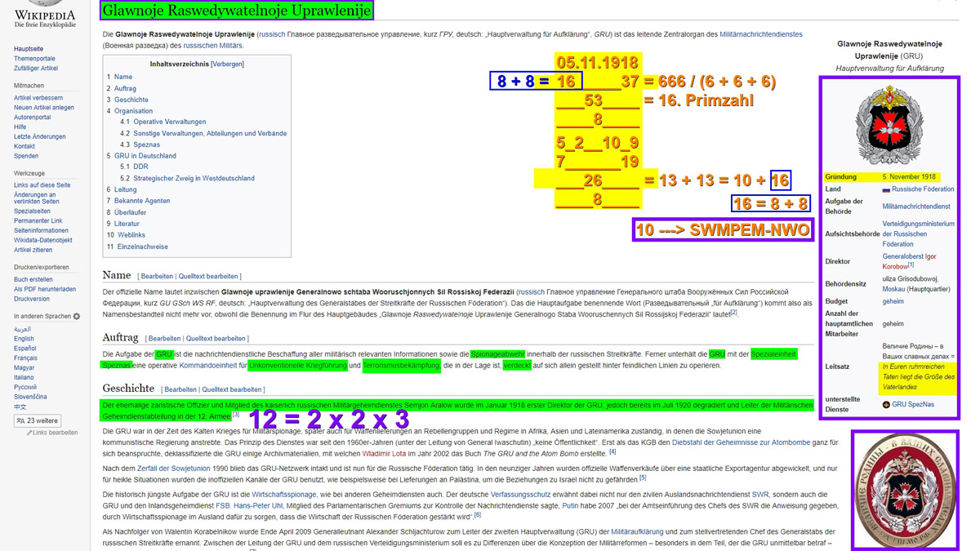
Task: Open GRU SpezNas link in infobox
Action: (x=913, y=405)
